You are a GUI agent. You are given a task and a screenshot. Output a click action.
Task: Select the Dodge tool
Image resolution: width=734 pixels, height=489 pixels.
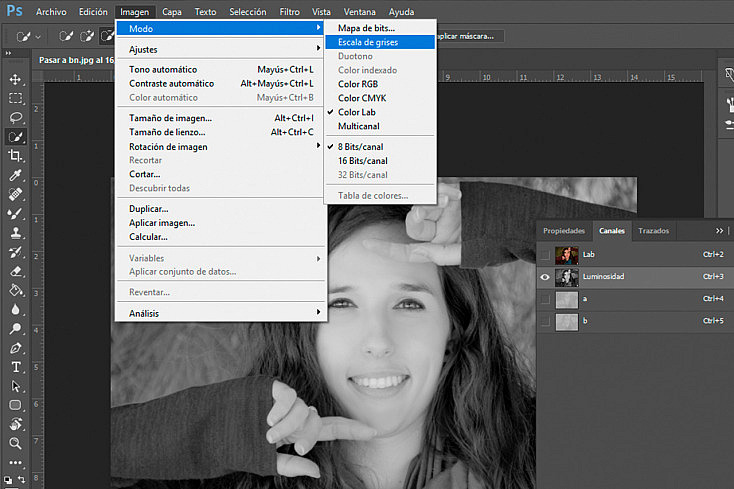(x=15, y=328)
